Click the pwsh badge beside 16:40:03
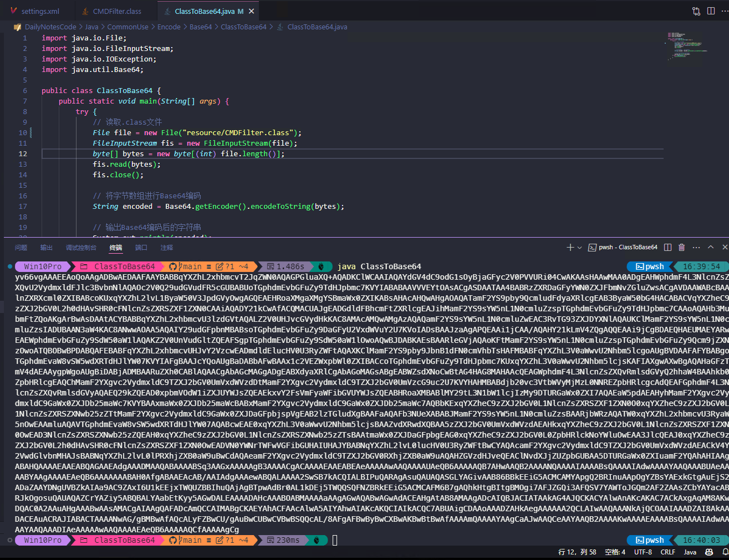 click(x=650, y=540)
